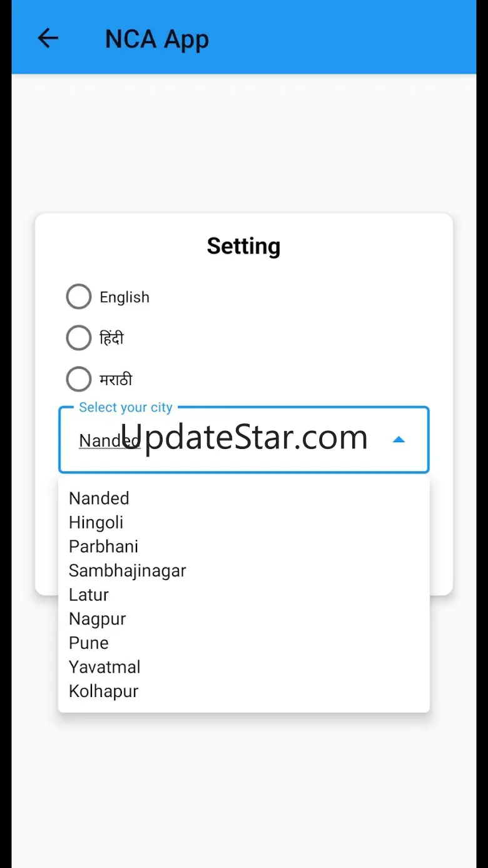Enable the मराठी radio button circle

pyautogui.click(x=79, y=380)
